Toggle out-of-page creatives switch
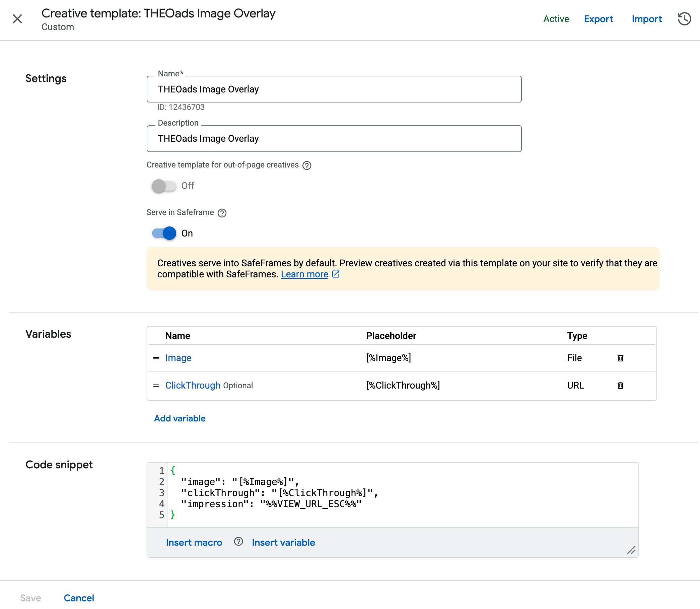The width and height of the screenshot is (700, 609). click(164, 186)
